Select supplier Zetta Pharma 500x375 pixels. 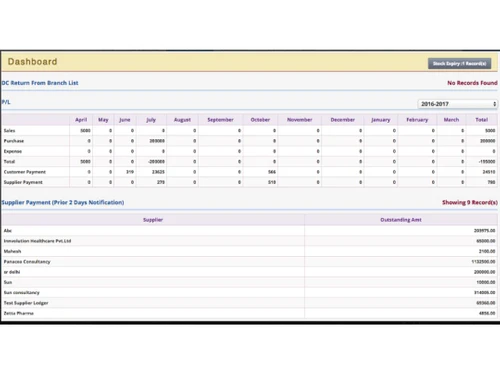[x=19, y=313]
